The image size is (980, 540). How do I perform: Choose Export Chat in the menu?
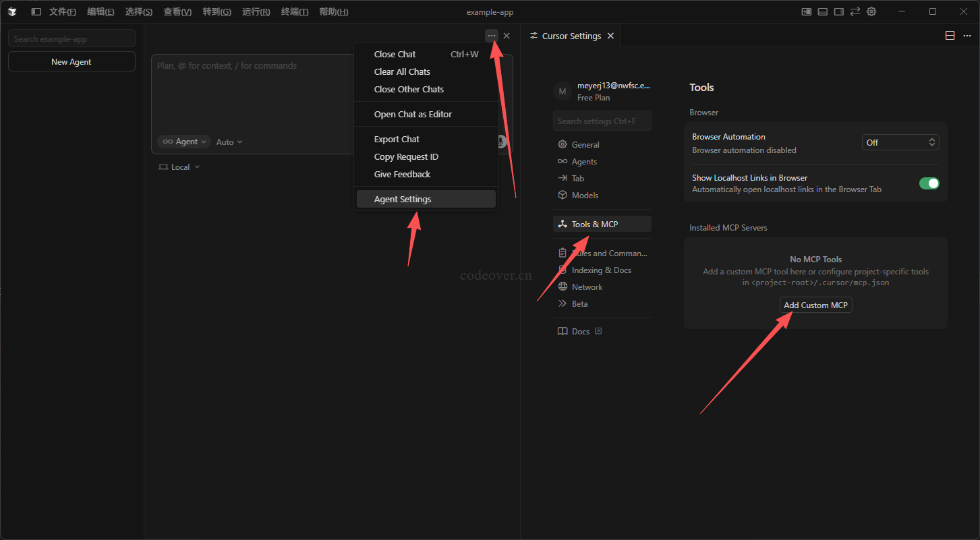[x=397, y=139]
